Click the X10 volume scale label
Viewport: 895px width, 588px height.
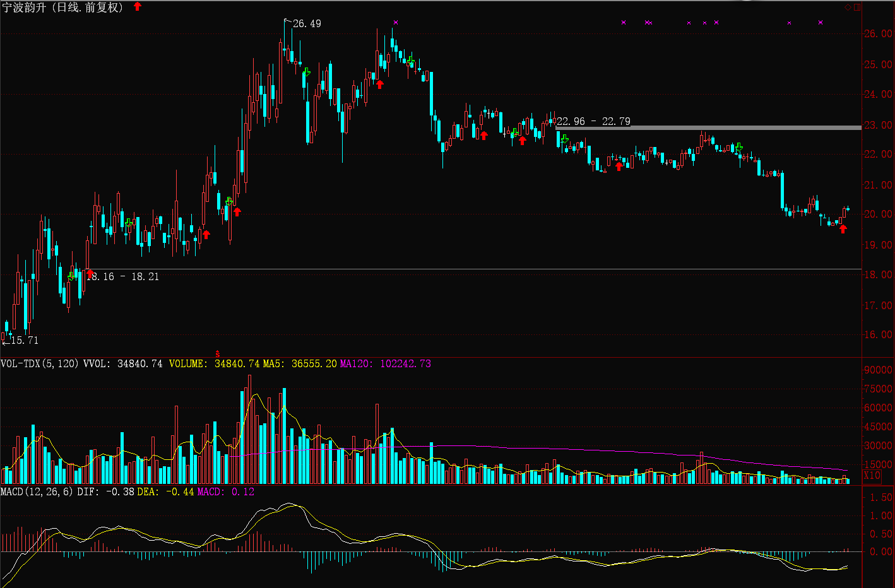(872, 476)
